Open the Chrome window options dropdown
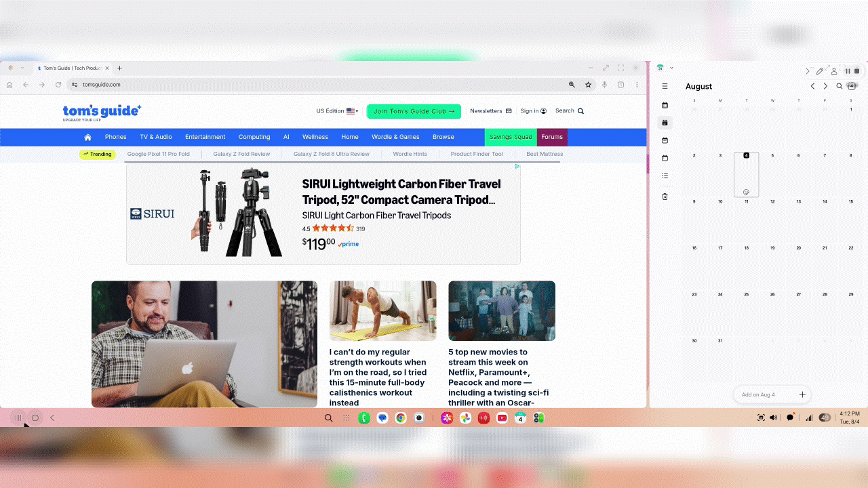Screen dimensions: 868x488 [22, 68]
